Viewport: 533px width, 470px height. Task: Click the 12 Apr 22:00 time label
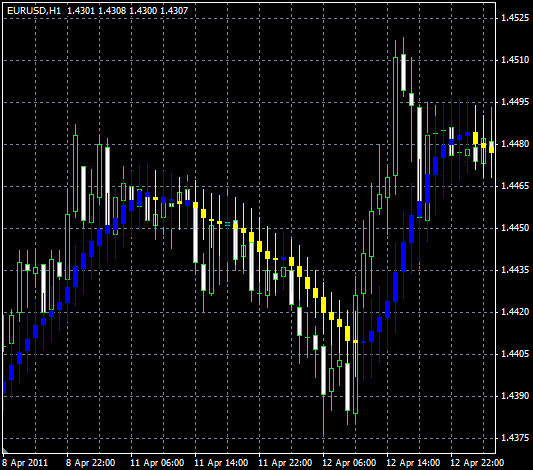pyautogui.click(x=477, y=463)
